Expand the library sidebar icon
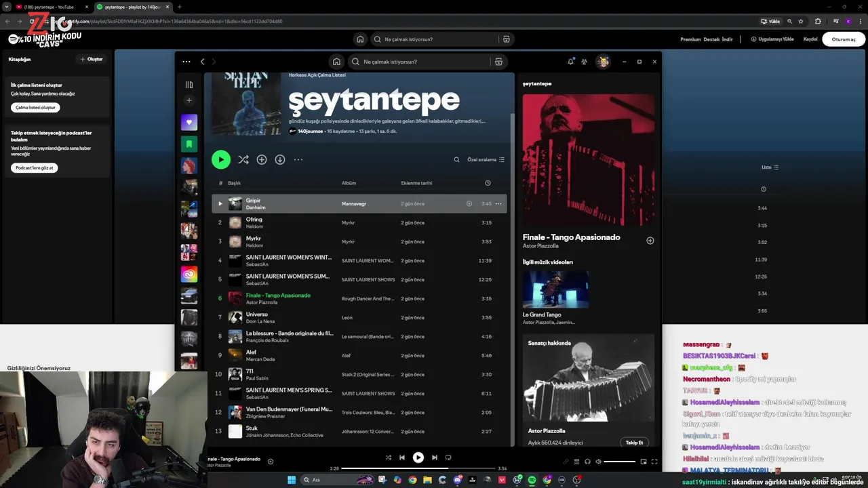The height and width of the screenshot is (488, 868). 189,85
